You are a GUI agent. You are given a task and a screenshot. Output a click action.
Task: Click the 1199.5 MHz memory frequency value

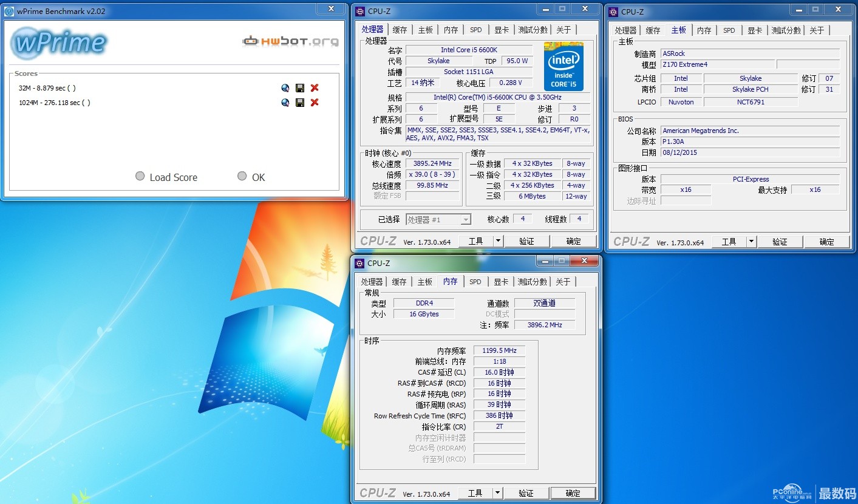[499, 350]
